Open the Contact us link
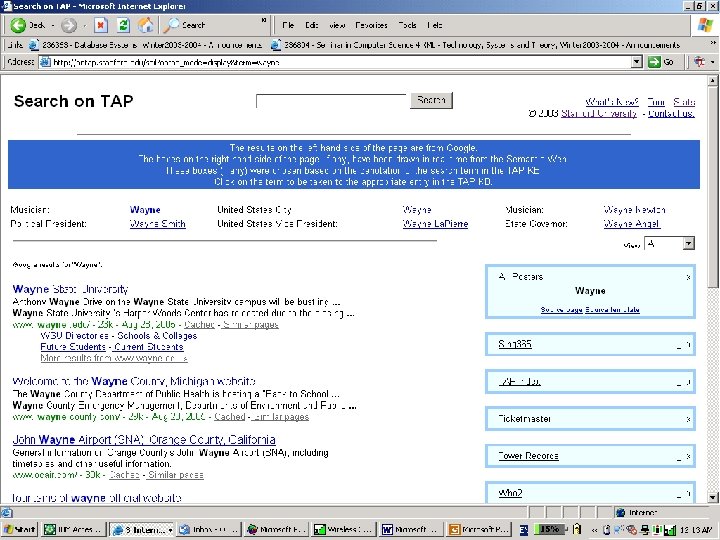Viewport: 720px width, 540px height. 671,113
